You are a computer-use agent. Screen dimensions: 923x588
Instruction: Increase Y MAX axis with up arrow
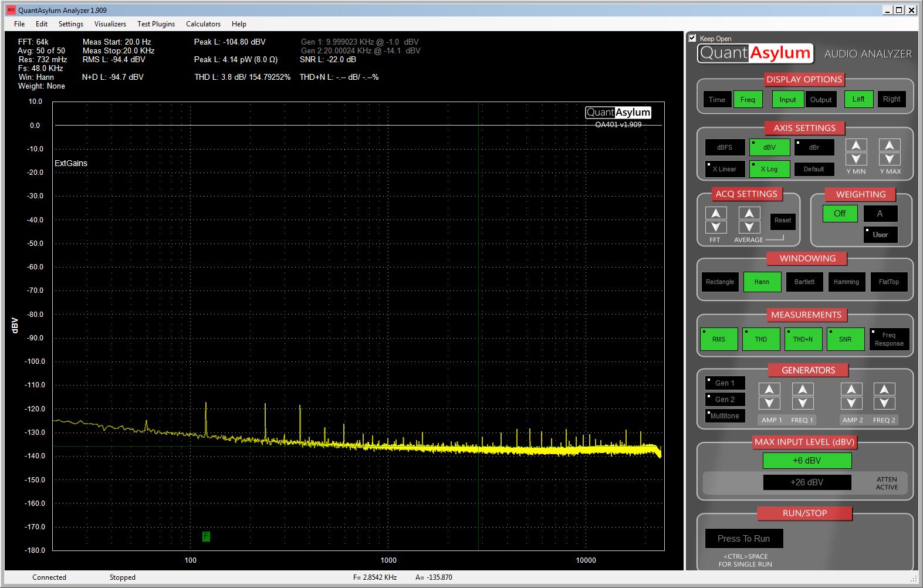click(890, 146)
